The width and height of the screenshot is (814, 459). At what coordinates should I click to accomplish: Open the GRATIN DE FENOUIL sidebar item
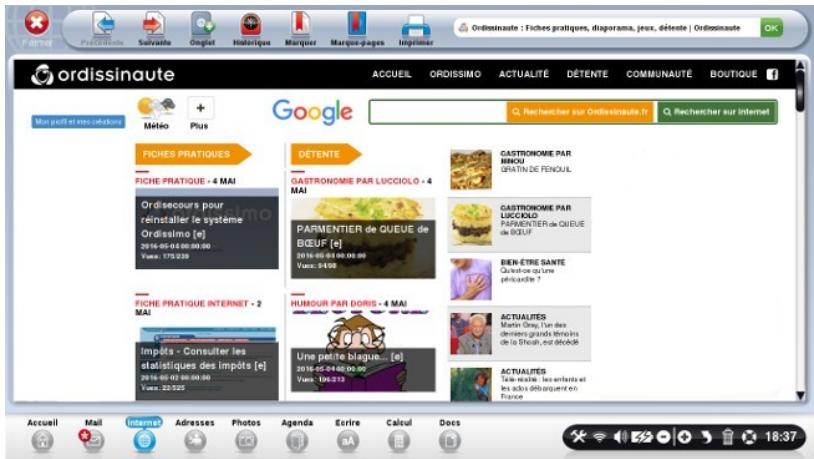pos(519,170)
